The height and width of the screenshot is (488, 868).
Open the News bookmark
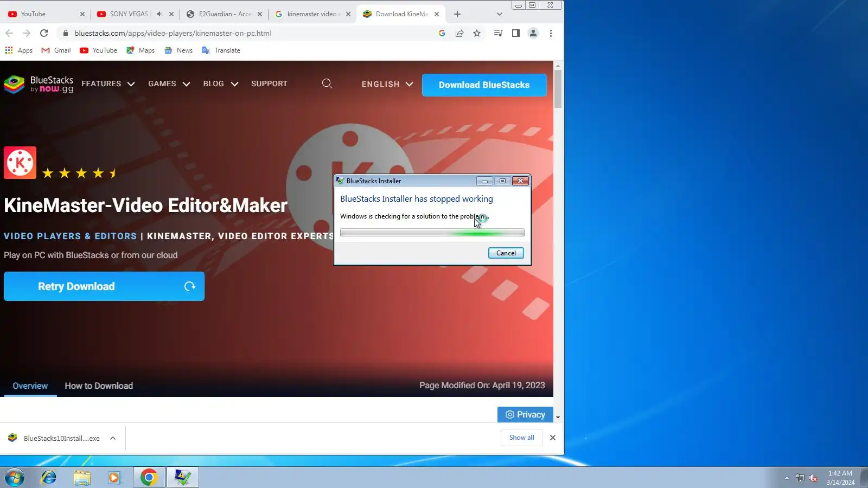pos(178,50)
